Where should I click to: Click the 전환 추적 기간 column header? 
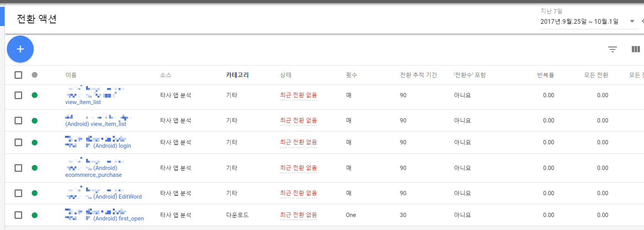[418, 75]
